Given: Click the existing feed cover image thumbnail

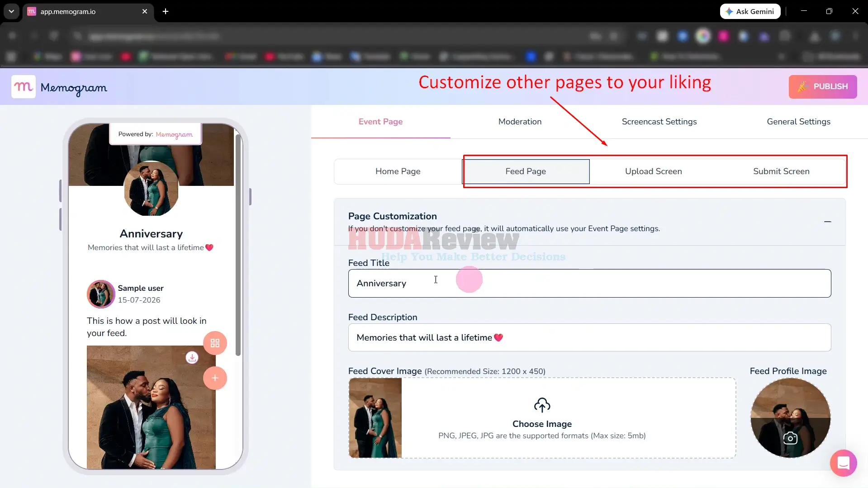Looking at the screenshot, I should [375, 418].
